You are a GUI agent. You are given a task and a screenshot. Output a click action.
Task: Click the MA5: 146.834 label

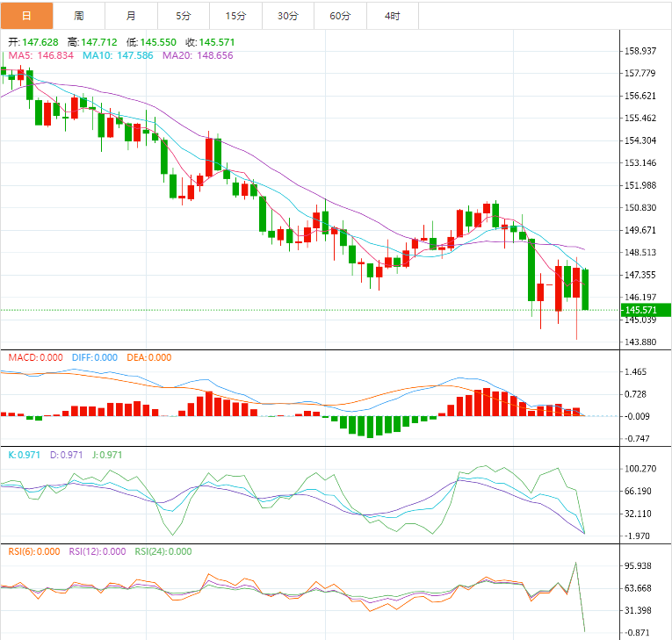point(41,55)
